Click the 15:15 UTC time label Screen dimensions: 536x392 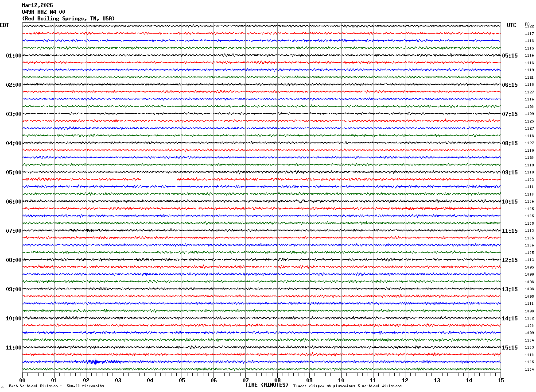510,348
